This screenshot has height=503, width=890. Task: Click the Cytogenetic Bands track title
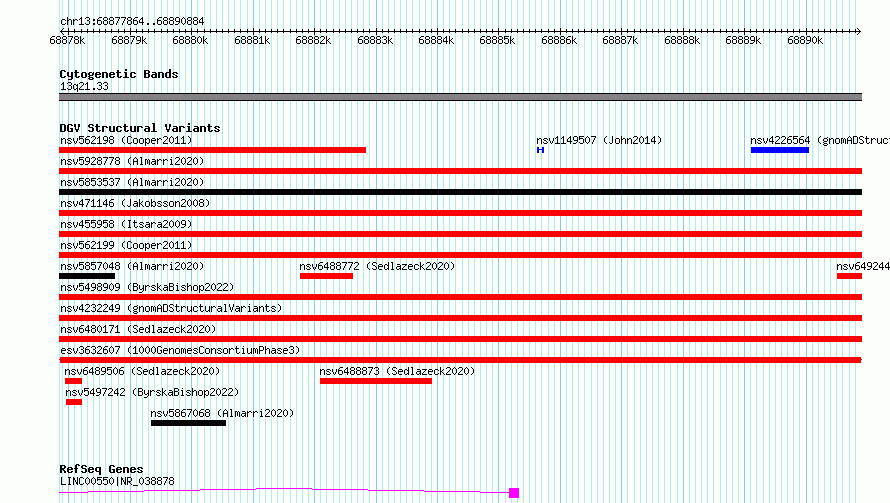tap(119, 74)
